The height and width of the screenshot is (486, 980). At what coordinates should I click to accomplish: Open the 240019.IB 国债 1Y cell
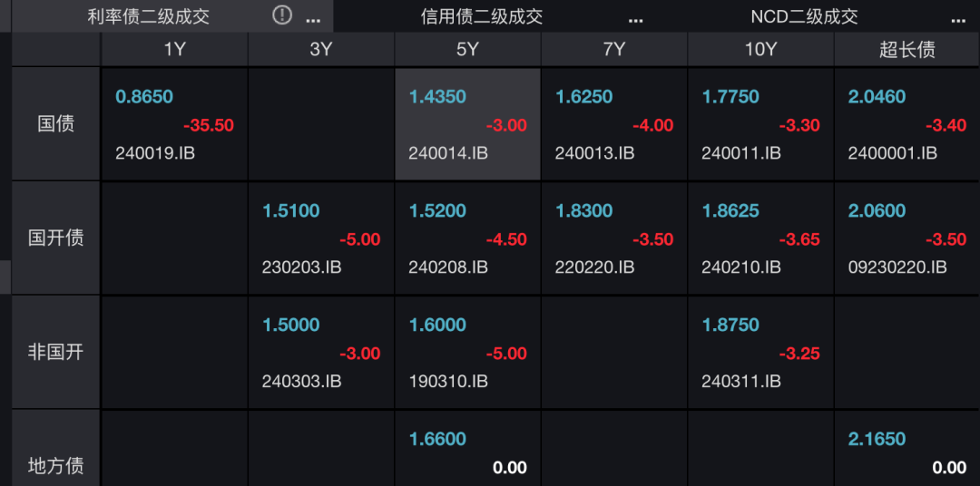(x=174, y=125)
